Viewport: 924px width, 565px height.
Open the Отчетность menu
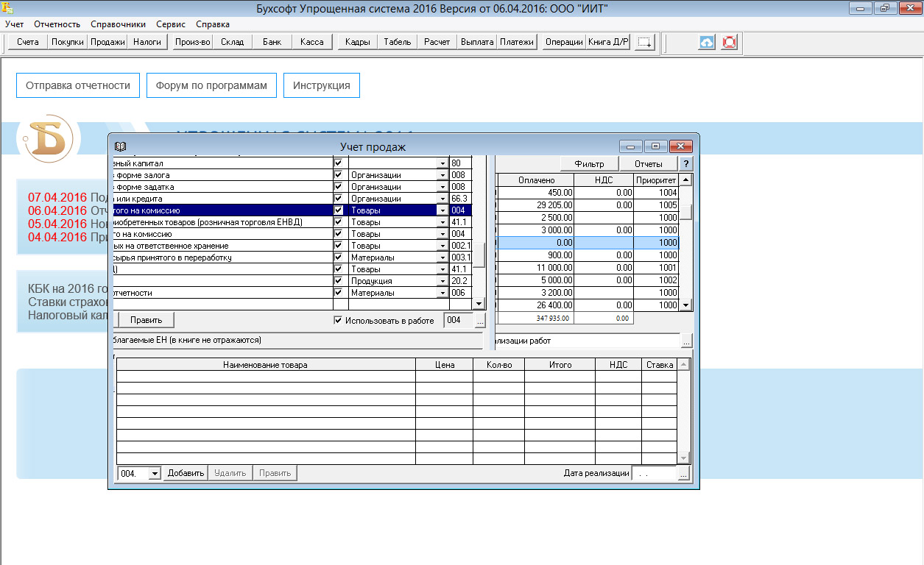[x=57, y=24]
